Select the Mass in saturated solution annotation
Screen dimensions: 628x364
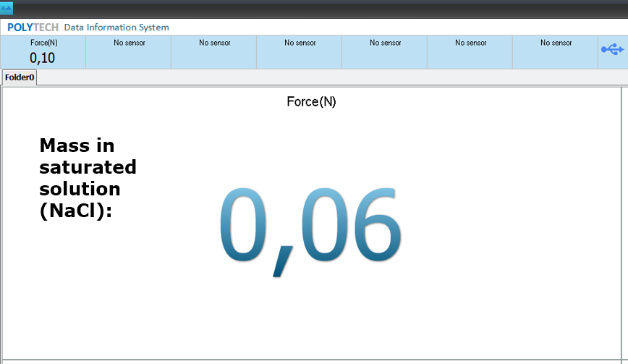[x=87, y=178]
